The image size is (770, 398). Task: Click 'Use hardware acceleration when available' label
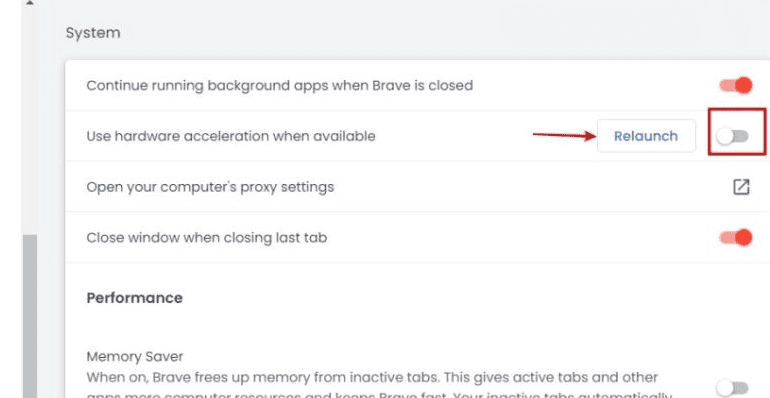click(x=231, y=136)
